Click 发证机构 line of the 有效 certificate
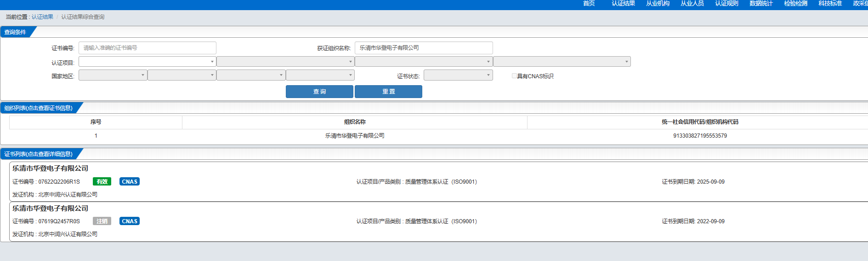 click(x=55, y=195)
